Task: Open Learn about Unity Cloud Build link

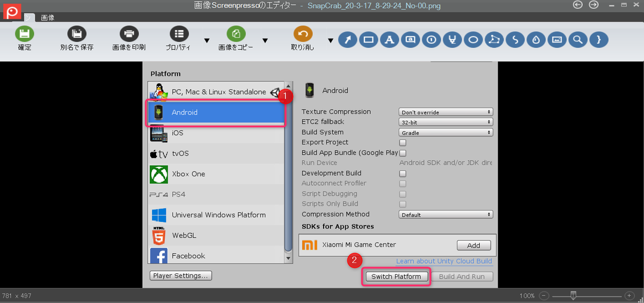Action: click(444, 261)
